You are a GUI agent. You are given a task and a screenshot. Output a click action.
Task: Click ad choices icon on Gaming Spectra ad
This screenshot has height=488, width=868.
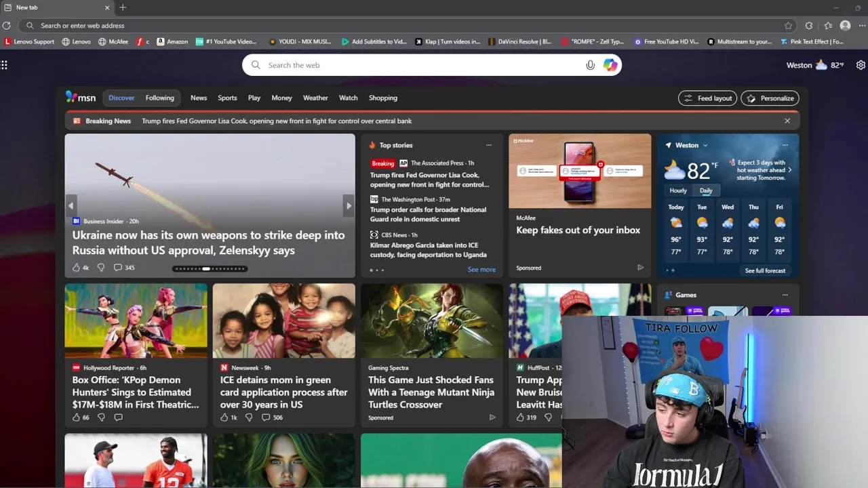[x=492, y=418]
